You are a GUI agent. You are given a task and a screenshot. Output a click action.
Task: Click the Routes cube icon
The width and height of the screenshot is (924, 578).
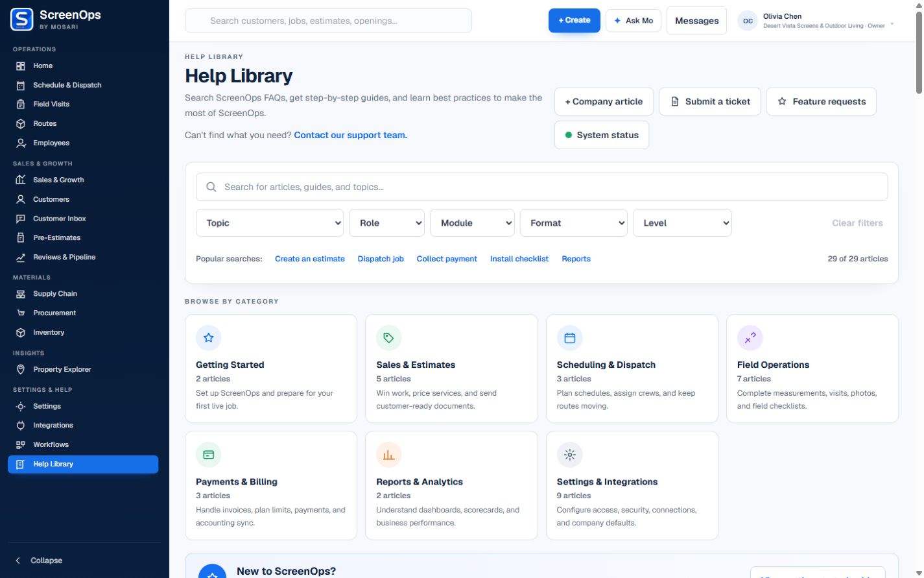(21, 124)
